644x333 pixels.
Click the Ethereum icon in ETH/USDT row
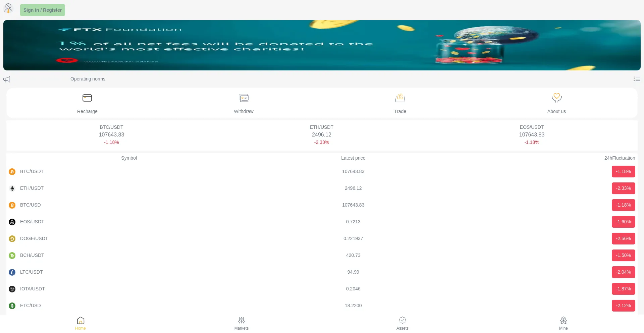12,188
